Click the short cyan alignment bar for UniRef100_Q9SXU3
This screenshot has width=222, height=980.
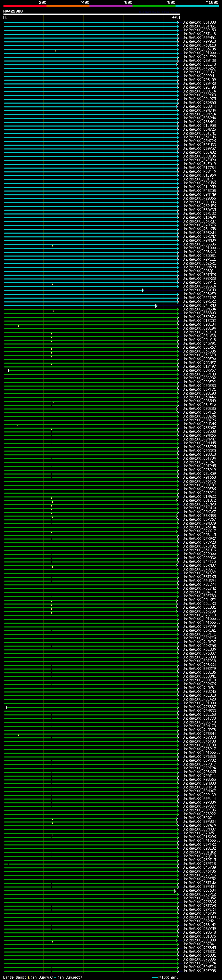pos(74,290)
